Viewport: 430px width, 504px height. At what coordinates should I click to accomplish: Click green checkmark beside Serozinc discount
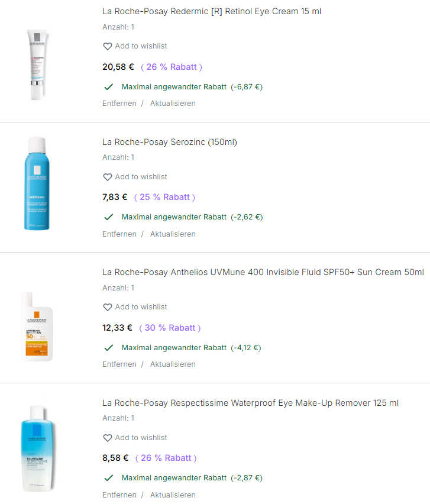[x=109, y=217]
